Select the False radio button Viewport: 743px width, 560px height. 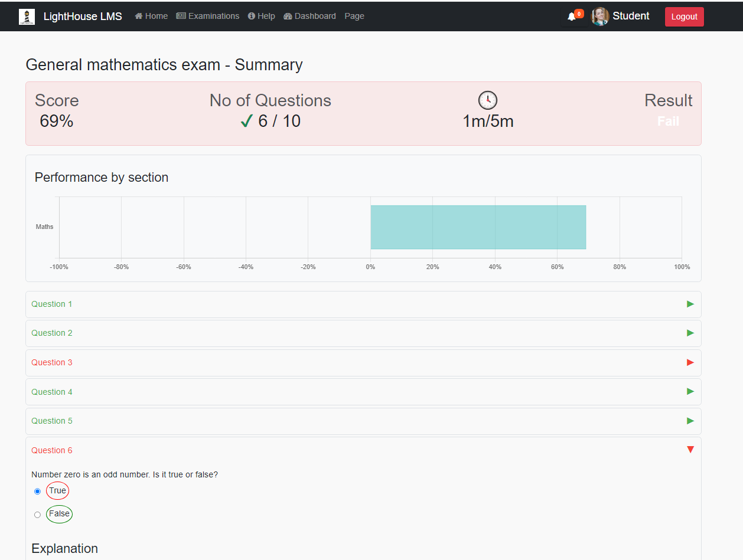pyautogui.click(x=38, y=515)
